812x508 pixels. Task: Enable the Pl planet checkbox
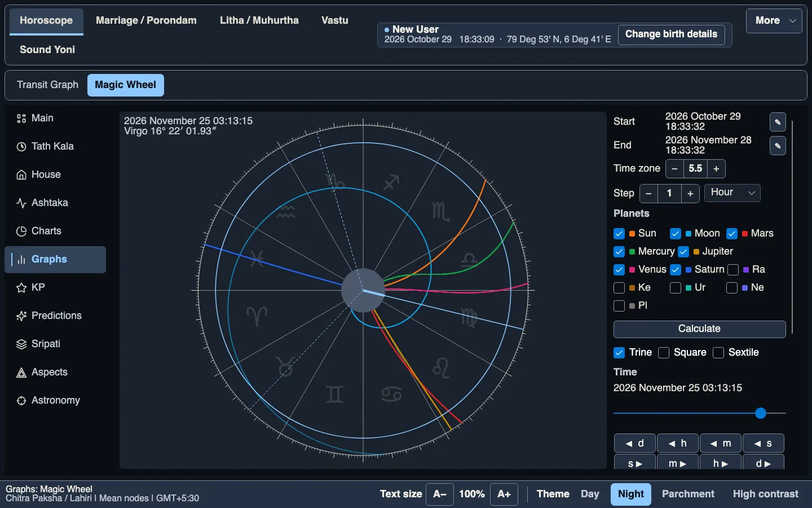tap(619, 306)
